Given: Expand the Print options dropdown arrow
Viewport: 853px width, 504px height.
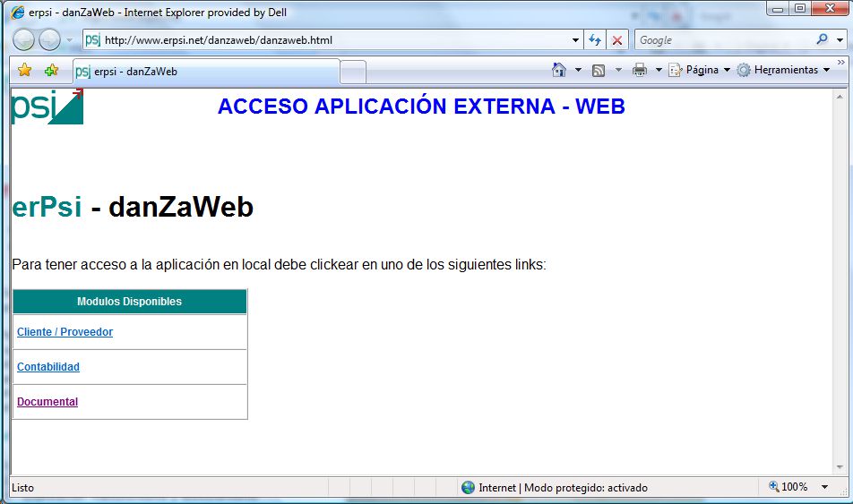Looking at the screenshot, I should [659, 70].
